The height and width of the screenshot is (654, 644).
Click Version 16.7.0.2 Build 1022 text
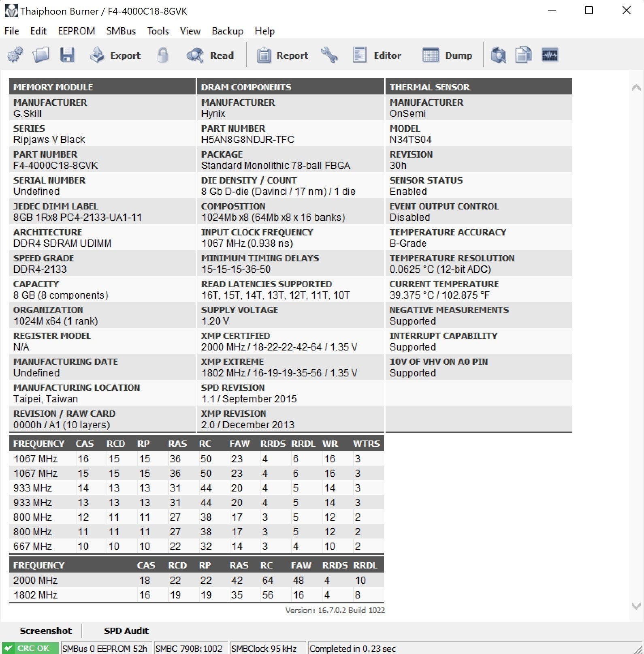(x=335, y=610)
